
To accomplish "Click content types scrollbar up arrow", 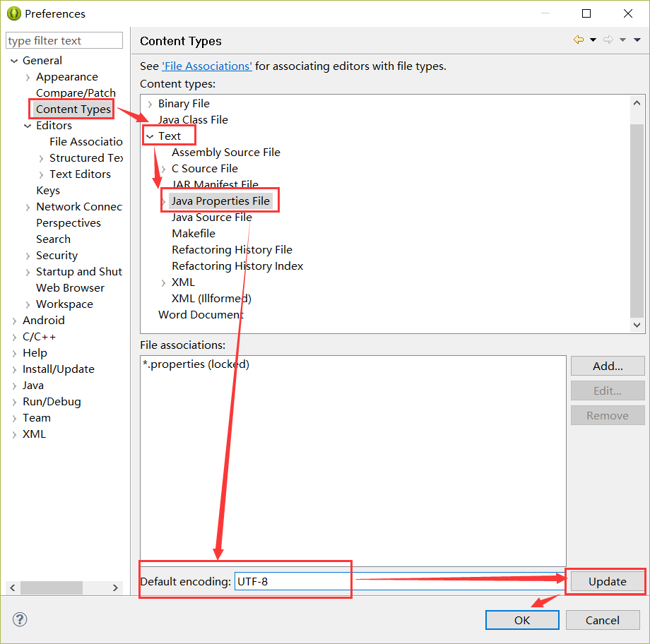I will coord(637,103).
